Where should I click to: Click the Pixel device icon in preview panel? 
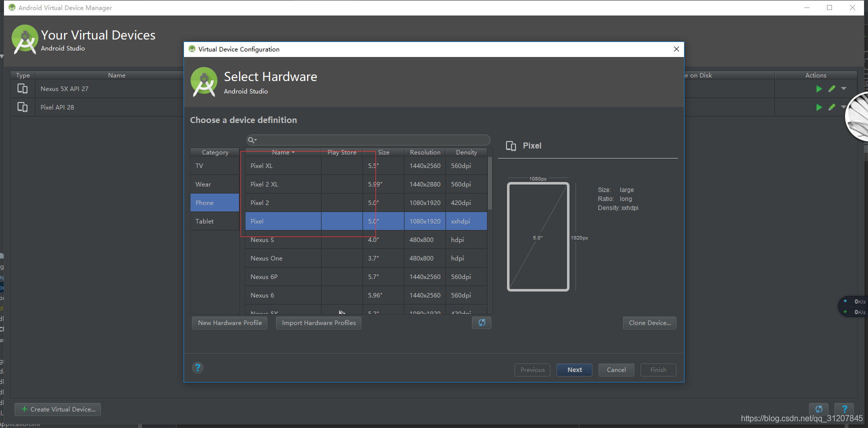pyautogui.click(x=511, y=145)
